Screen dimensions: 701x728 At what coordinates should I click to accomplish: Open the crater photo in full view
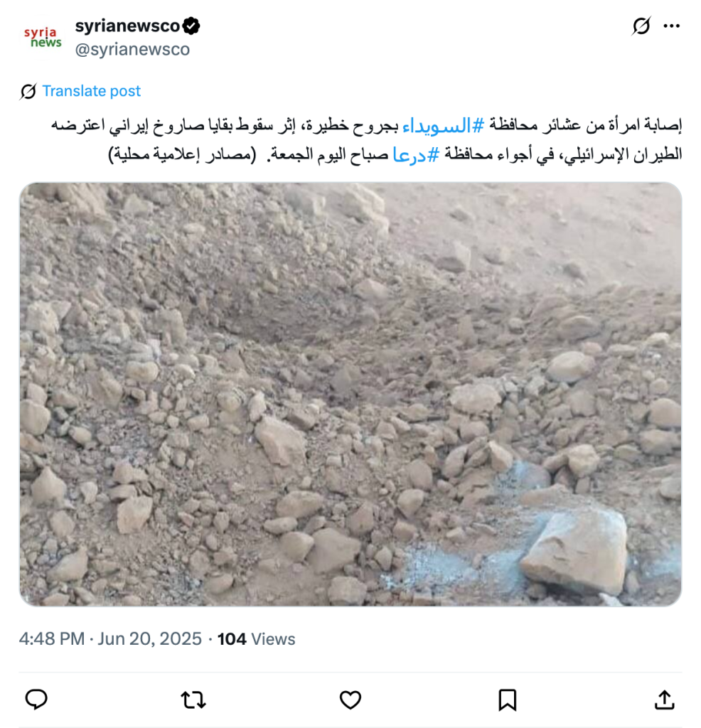tap(350, 394)
